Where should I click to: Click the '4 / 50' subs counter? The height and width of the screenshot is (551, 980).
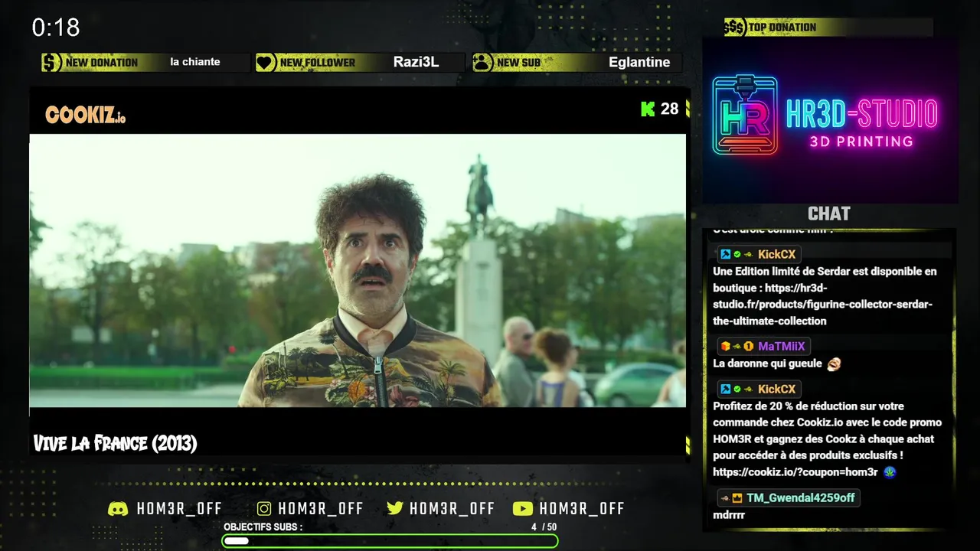click(x=544, y=527)
